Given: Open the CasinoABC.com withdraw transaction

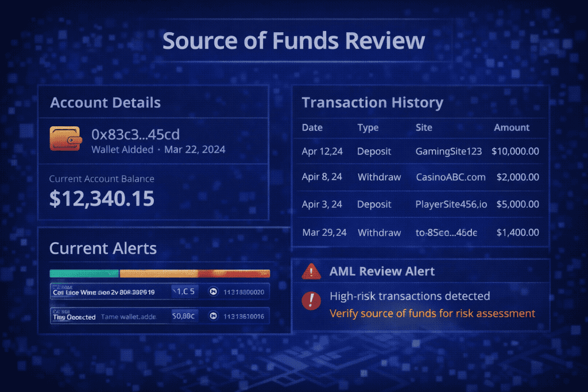Looking at the screenshot, I should [x=420, y=177].
